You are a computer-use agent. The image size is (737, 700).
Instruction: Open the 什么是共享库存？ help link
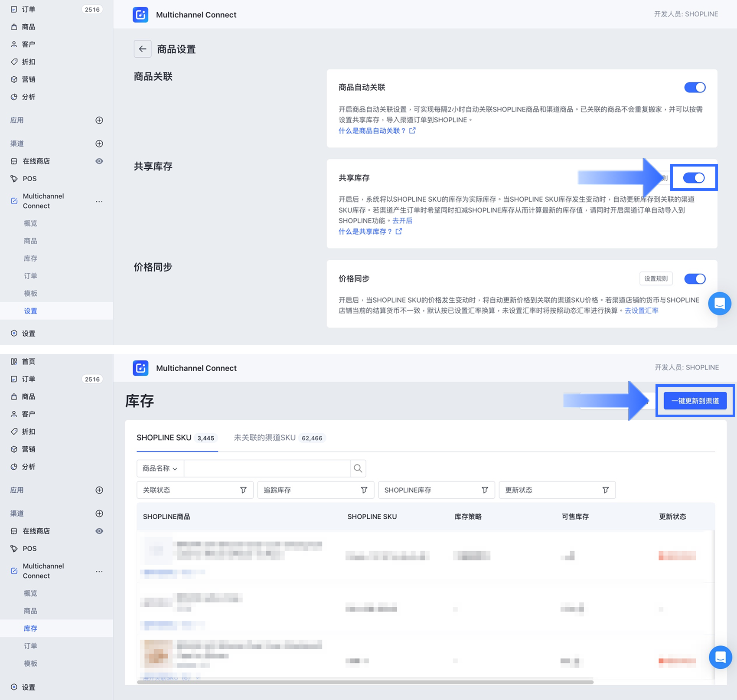coord(370,232)
